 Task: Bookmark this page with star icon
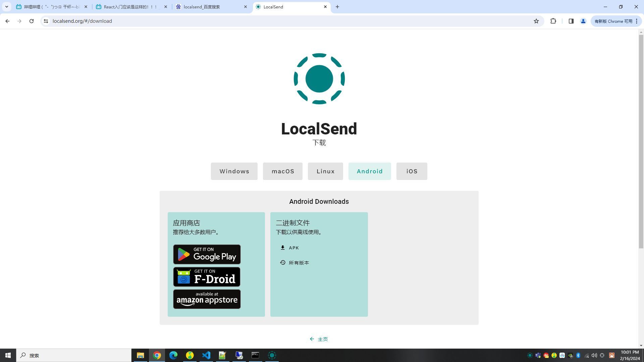(x=536, y=21)
